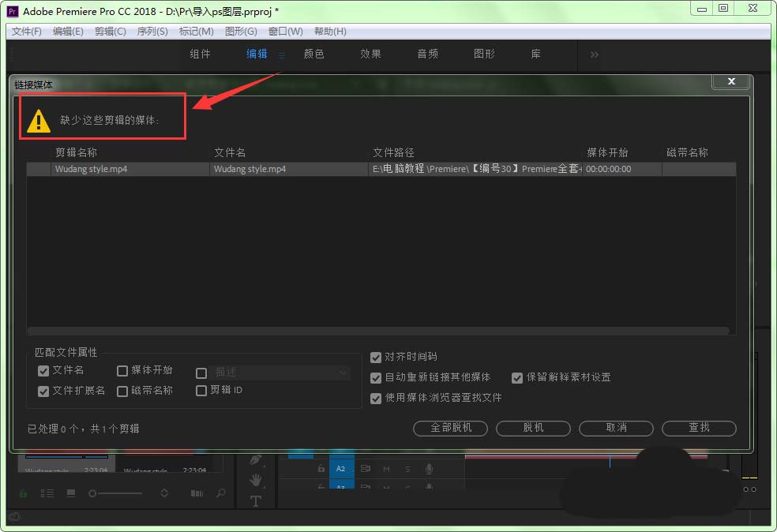
Task: Solo the A2 track with S button
Action: (407, 469)
